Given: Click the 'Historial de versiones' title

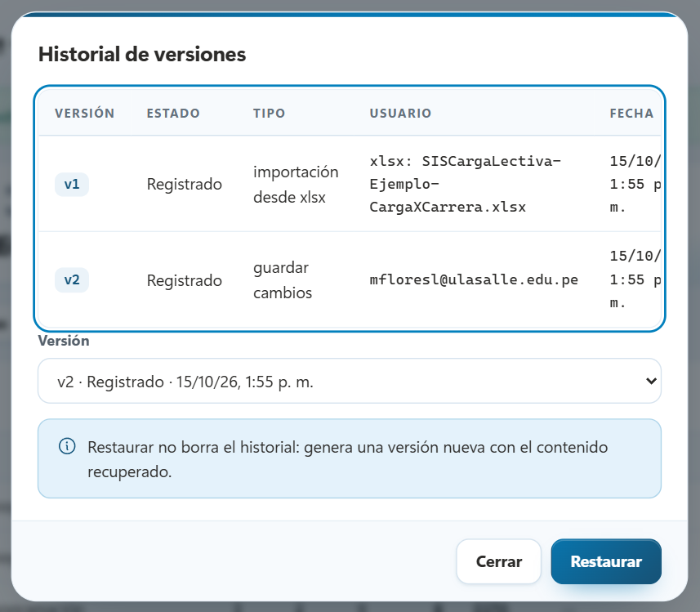Looking at the screenshot, I should 142,54.
